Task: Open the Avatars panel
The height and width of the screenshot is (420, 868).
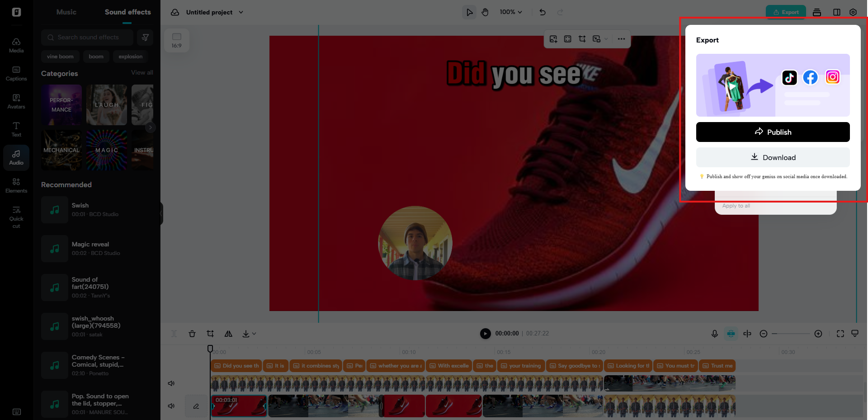Action: point(16,101)
